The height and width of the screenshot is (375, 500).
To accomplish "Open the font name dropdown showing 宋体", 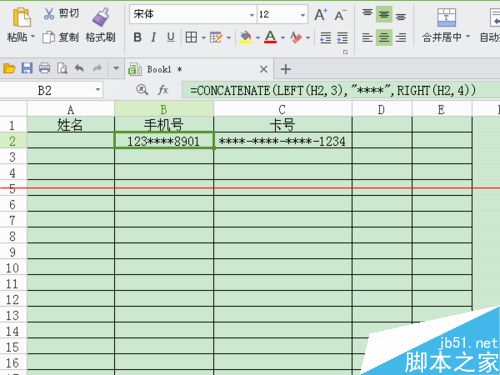I will (x=252, y=15).
